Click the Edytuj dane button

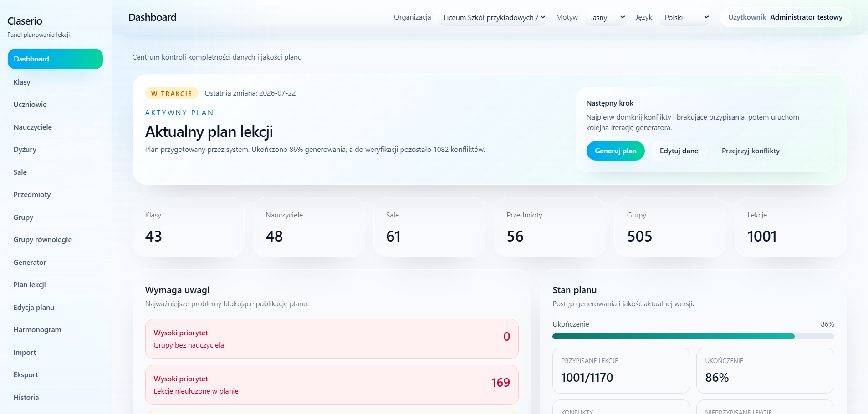pyautogui.click(x=679, y=151)
